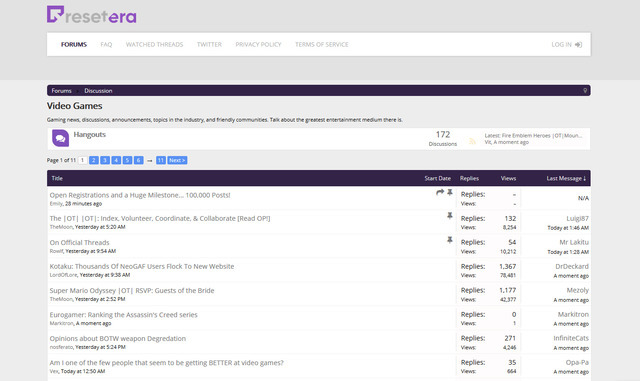The height and width of the screenshot is (381, 640).
Task: Go to page 1
Action: click(x=82, y=160)
